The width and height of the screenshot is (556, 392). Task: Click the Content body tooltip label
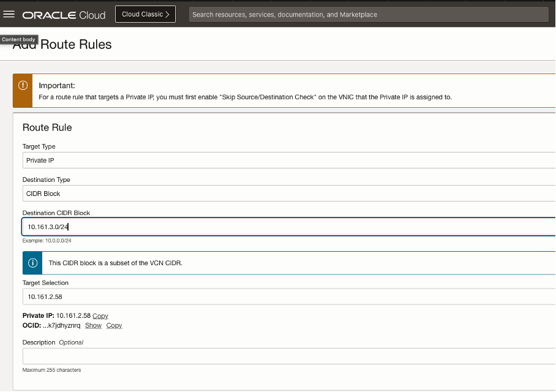19,39
